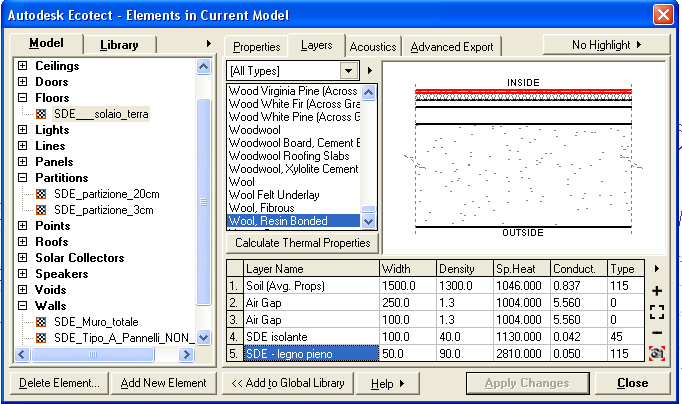This screenshot has width=682, height=404.
Task: Open arrow menu right of layer table header
Action: pyautogui.click(x=657, y=269)
